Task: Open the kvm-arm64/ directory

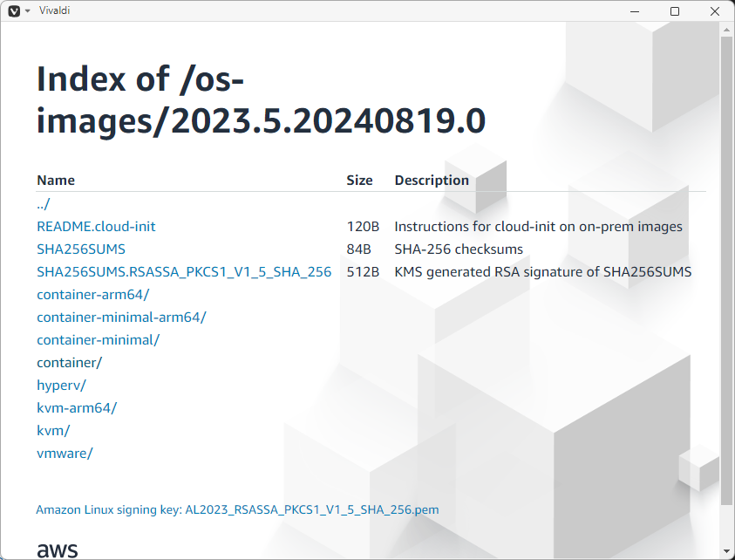Action: (77, 407)
